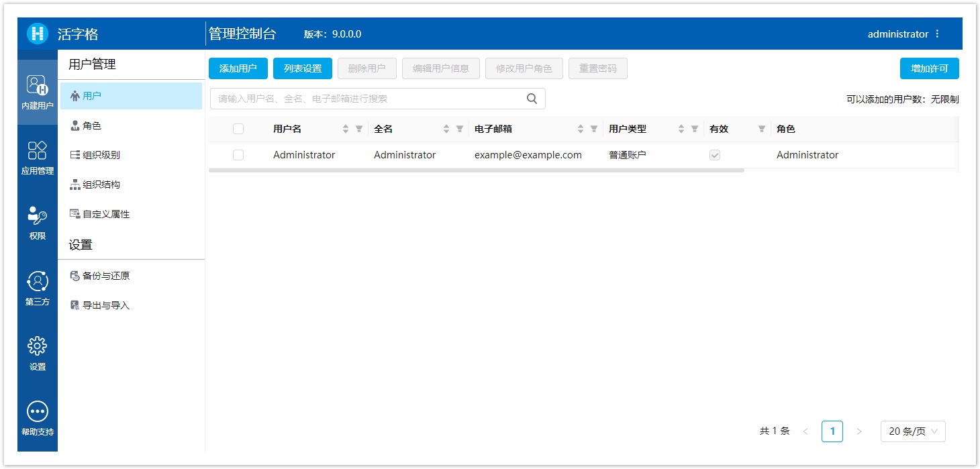
Task: Select 用户 in the side menu
Action: pyautogui.click(x=131, y=96)
